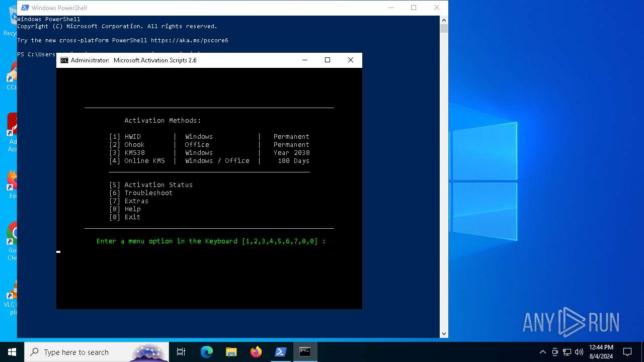The height and width of the screenshot is (362, 644).
Task: Click the PowerShell scrollbar up arrow
Action: 444,20
